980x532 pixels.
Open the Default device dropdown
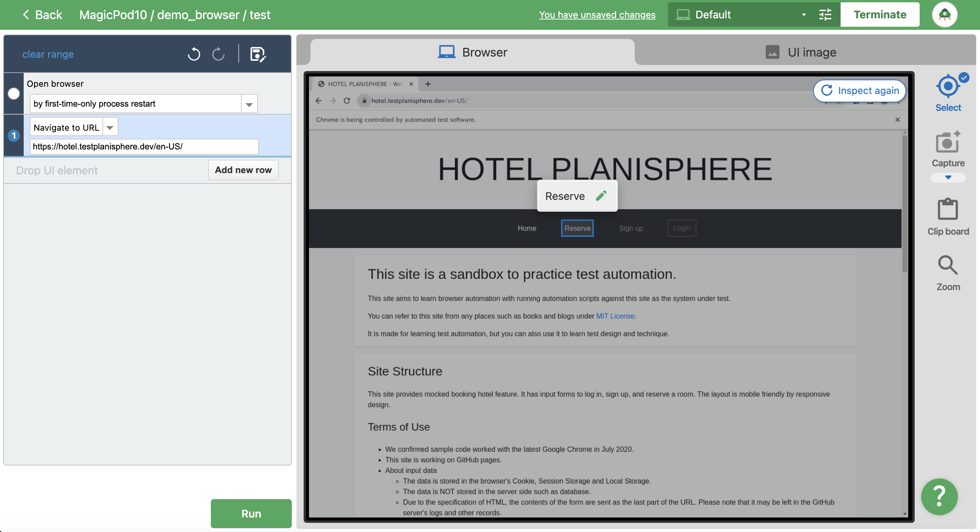point(741,15)
